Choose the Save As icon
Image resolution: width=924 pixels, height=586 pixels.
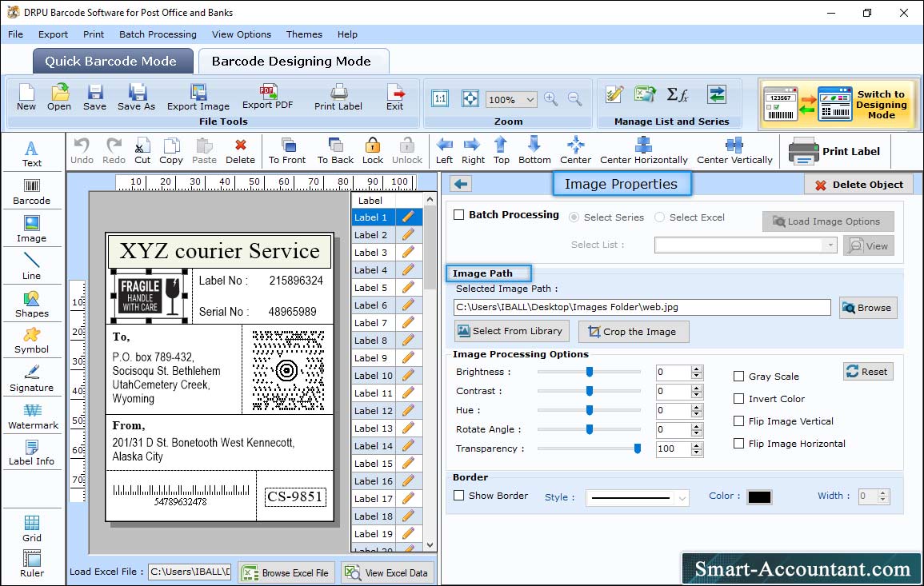pyautogui.click(x=136, y=98)
